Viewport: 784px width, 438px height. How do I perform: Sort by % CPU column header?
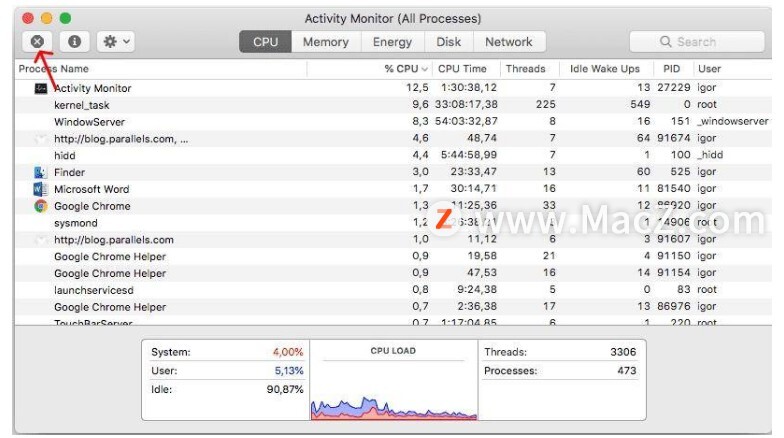406,69
